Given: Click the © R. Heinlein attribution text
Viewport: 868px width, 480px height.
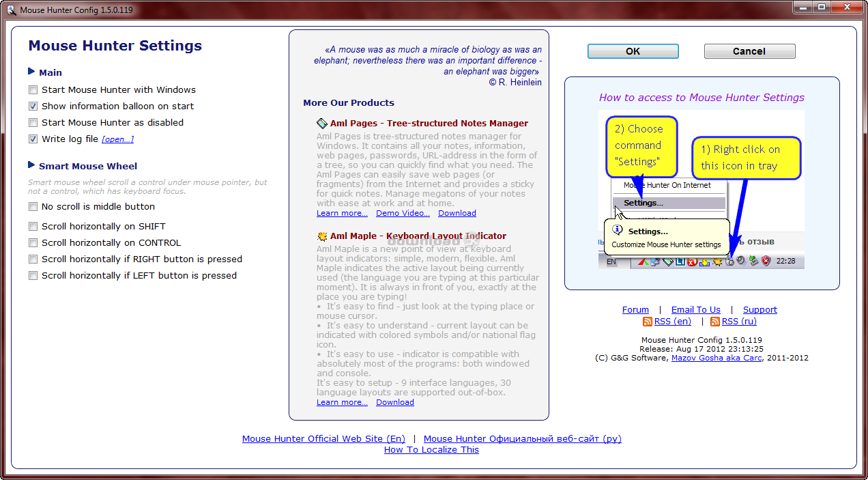Looking at the screenshot, I should (515, 82).
